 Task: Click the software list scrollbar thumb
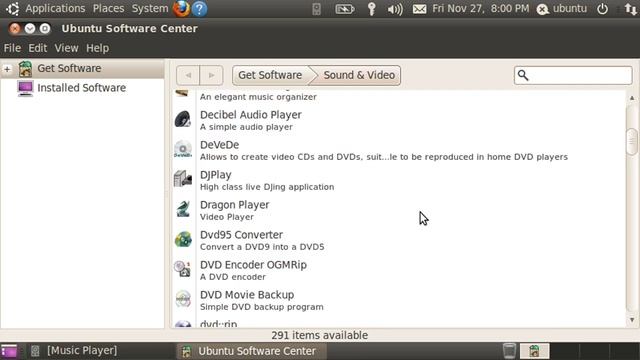point(632,142)
